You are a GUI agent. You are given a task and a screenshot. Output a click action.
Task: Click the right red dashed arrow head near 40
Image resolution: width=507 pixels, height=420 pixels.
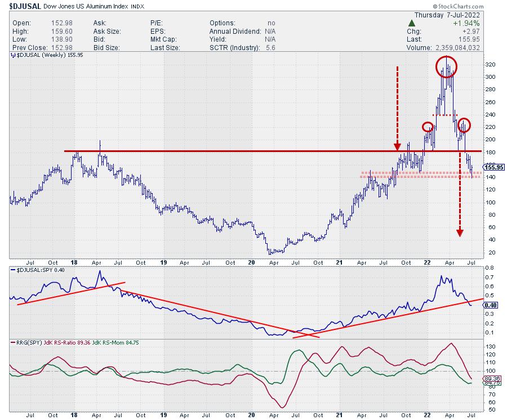tap(460, 231)
